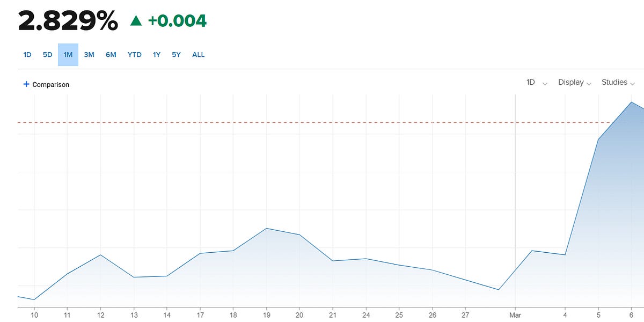Switch chart to 6M range
Viewport: 644px width, 322px height.
(x=111, y=55)
